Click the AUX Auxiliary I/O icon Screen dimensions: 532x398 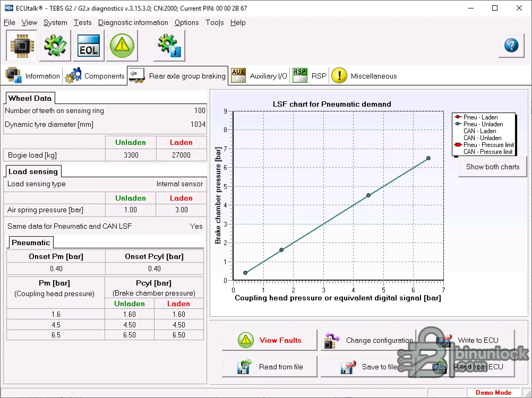click(x=238, y=75)
